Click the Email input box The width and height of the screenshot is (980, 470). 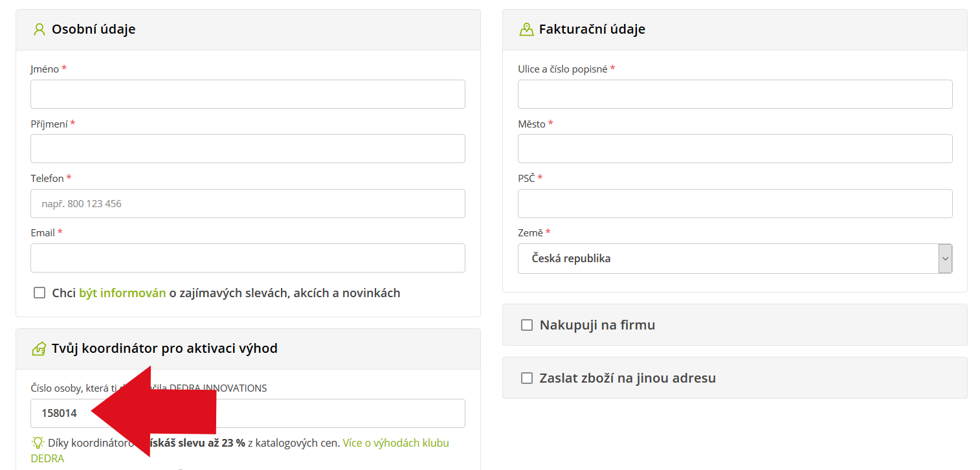click(x=247, y=258)
